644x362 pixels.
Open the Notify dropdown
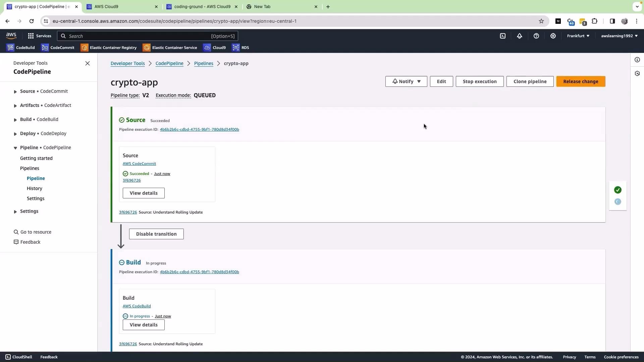click(x=406, y=81)
